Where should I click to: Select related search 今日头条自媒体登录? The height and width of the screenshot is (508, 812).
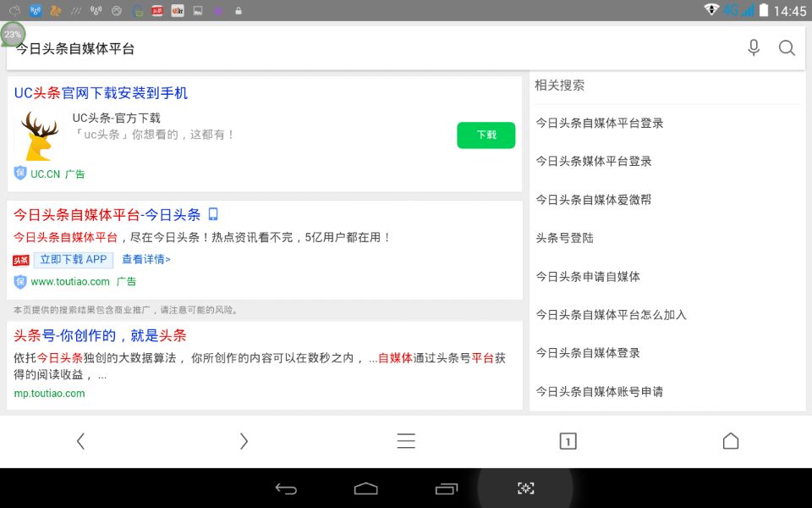pyautogui.click(x=588, y=353)
